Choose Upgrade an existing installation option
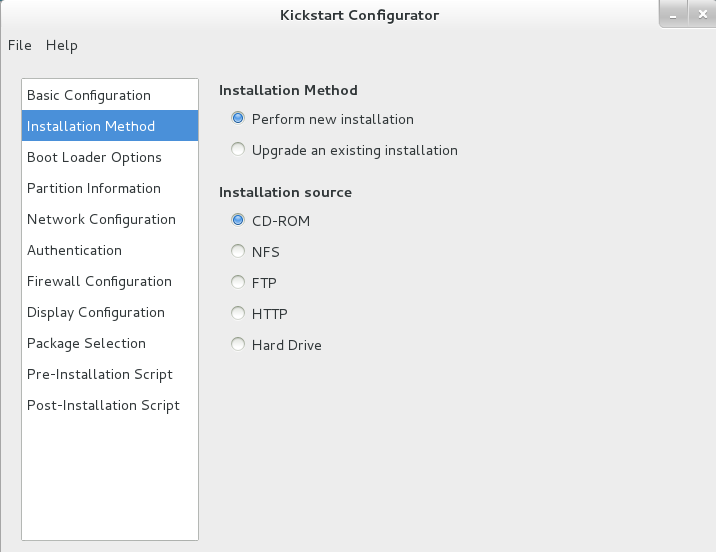 [238, 150]
